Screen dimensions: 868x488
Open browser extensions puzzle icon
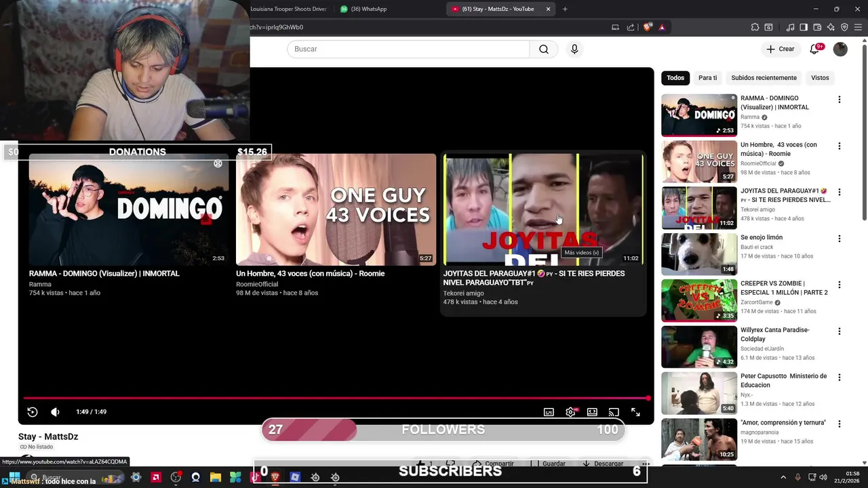click(755, 27)
